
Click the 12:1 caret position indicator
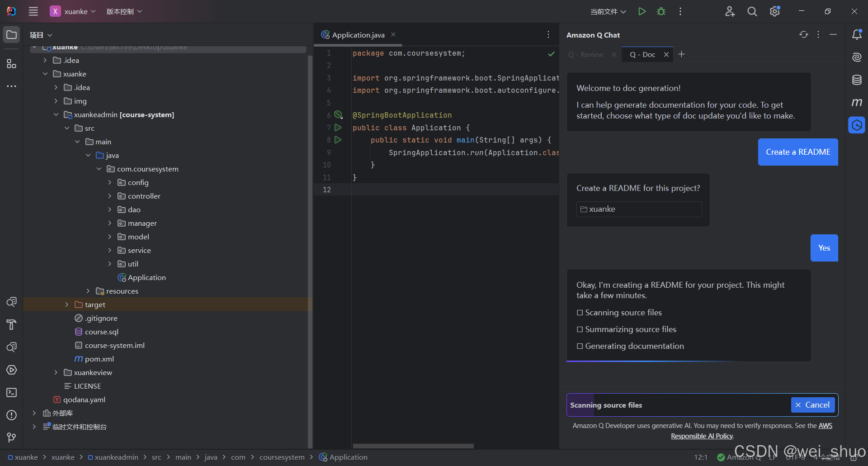700,457
